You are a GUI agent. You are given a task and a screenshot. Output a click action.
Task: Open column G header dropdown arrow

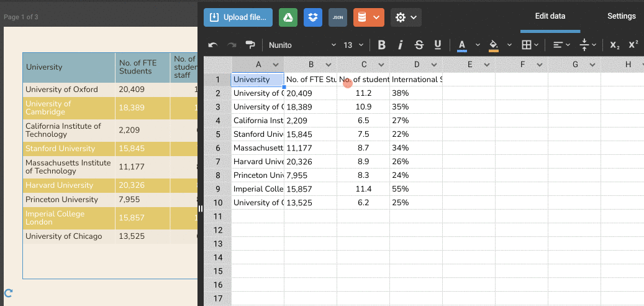(592, 65)
